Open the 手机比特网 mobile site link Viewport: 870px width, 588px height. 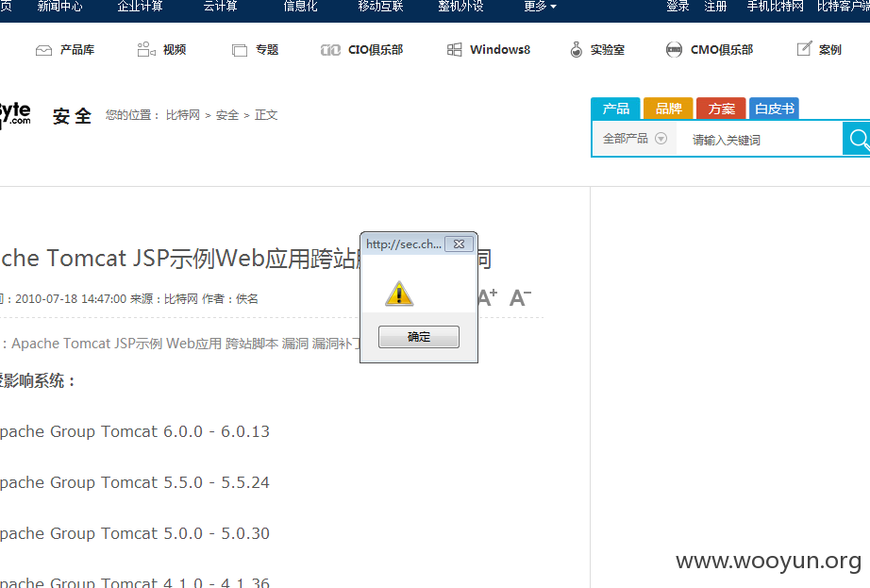[775, 7]
